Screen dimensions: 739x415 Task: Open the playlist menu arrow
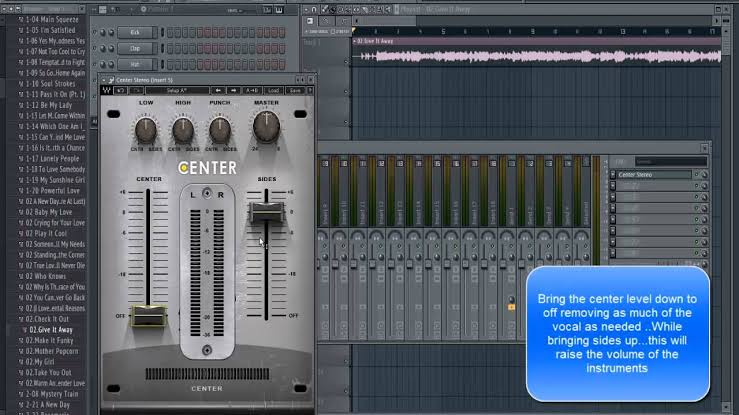[x=306, y=9]
